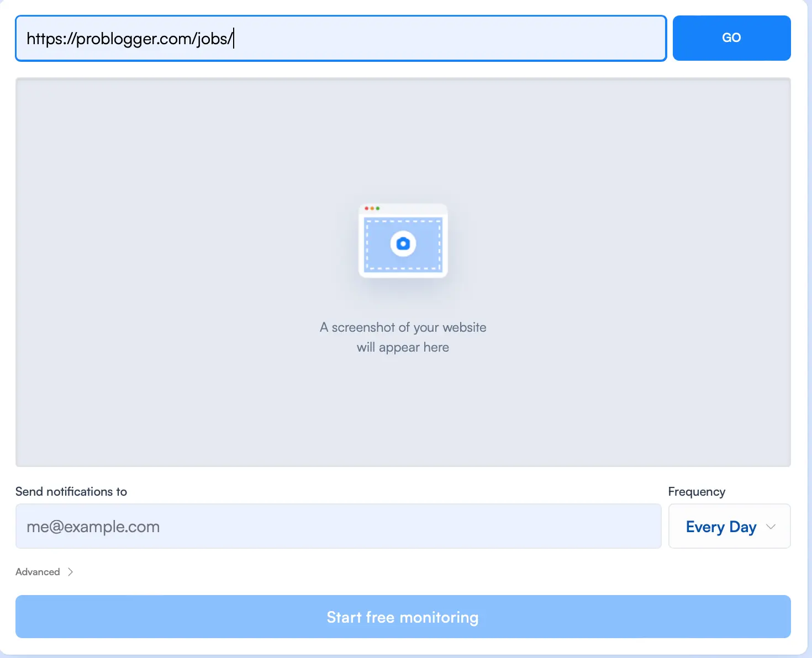Start free monitoring
This screenshot has height=658, width=812.
402,617
